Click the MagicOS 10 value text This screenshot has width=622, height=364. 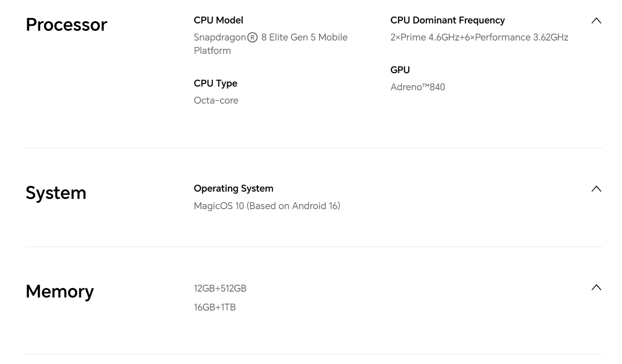click(267, 206)
